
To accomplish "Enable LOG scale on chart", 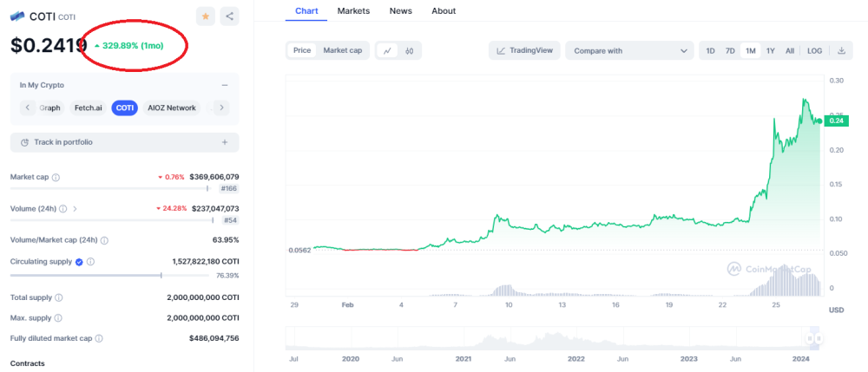I will [814, 51].
